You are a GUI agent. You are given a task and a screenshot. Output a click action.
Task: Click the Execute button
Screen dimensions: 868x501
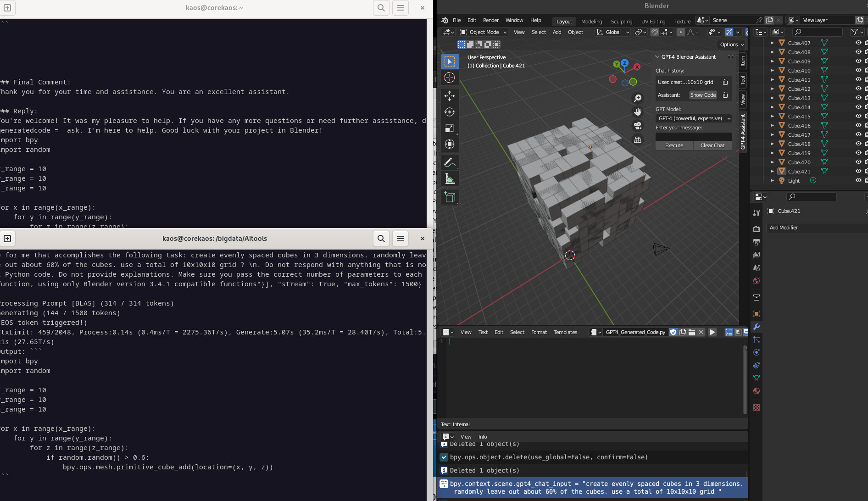tap(674, 145)
